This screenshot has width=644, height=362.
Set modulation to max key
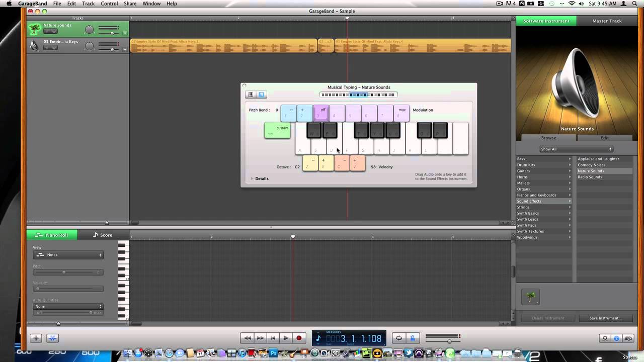pos(401,113)
